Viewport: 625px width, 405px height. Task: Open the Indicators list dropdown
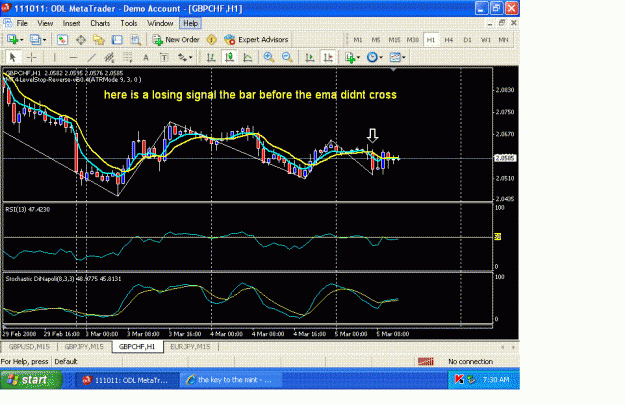tap(352, 57)
